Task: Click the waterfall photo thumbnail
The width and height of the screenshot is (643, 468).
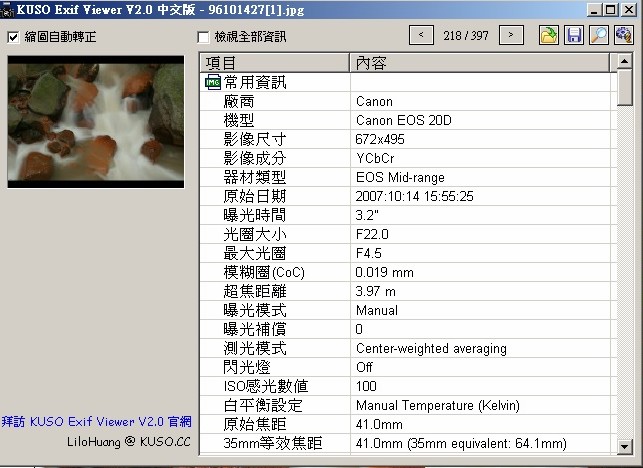Action: 96,122
